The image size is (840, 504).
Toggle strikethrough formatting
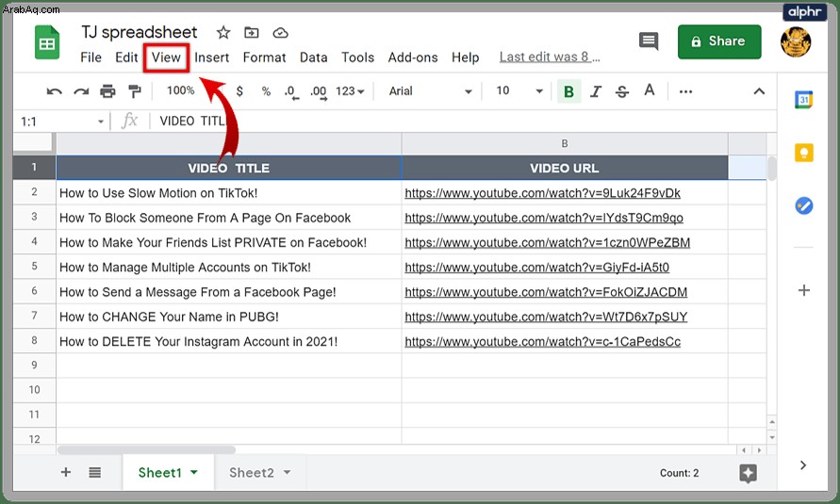[x=622, y=91]
